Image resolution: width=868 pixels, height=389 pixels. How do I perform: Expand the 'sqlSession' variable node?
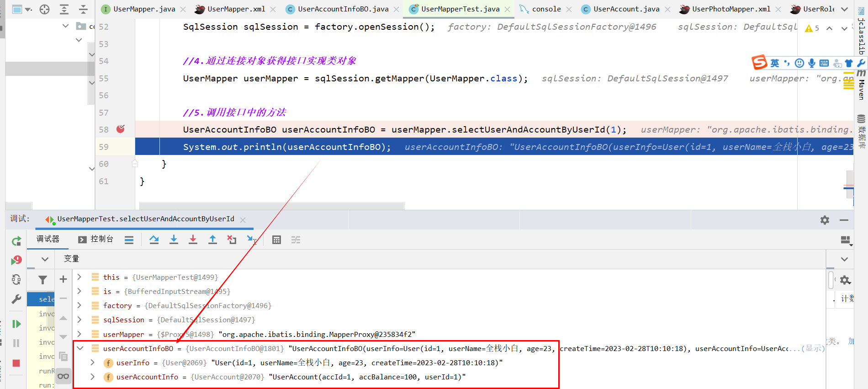79,320
